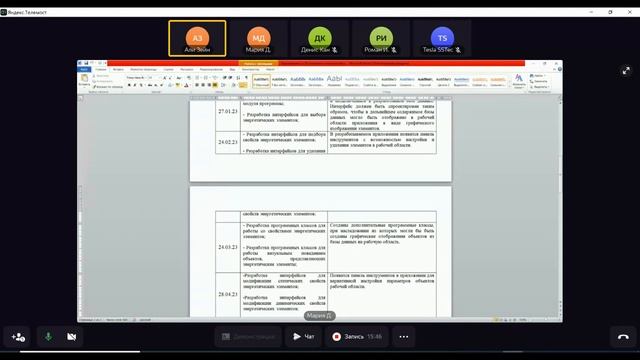Switch to the Вставка ribbon tab
The width and height of the screenshot is (640, 360).
[118, 69]
